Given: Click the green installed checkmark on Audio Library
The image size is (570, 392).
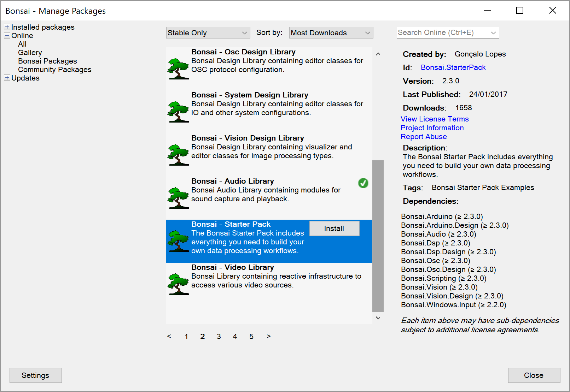Looking at the screenshot, I should pos(363,183).
